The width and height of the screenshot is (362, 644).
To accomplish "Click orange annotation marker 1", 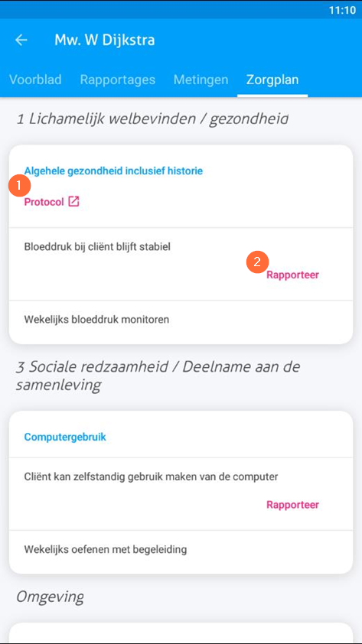I will (x=20, y=186).
